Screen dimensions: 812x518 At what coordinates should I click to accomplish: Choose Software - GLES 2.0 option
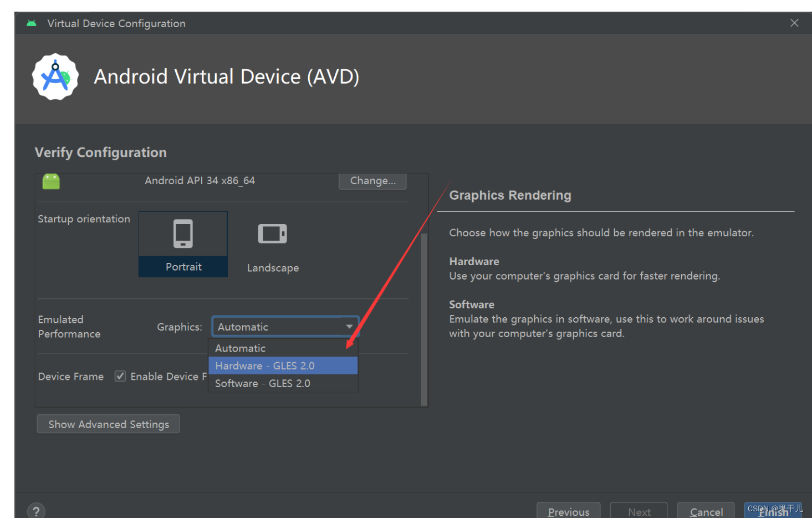click(283, 383)
